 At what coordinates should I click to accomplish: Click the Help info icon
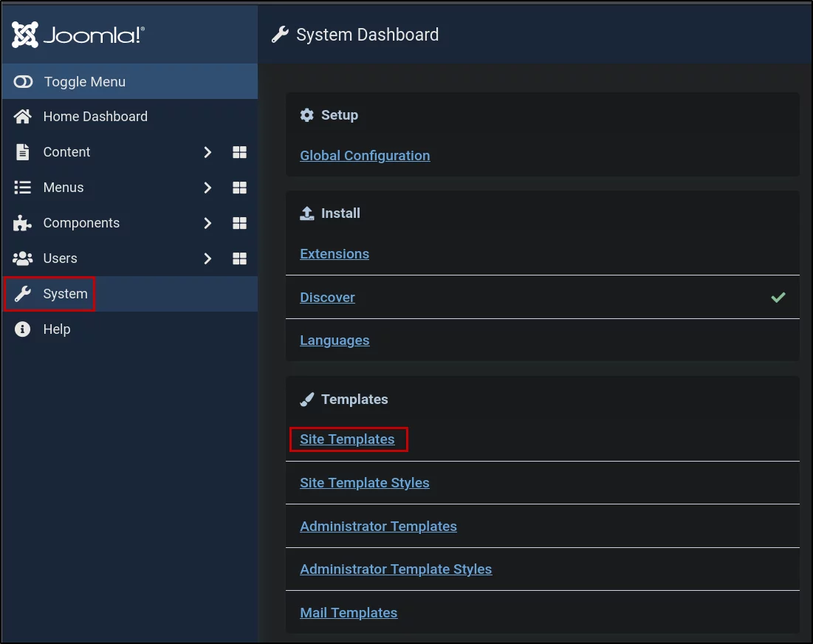[22, 329]
